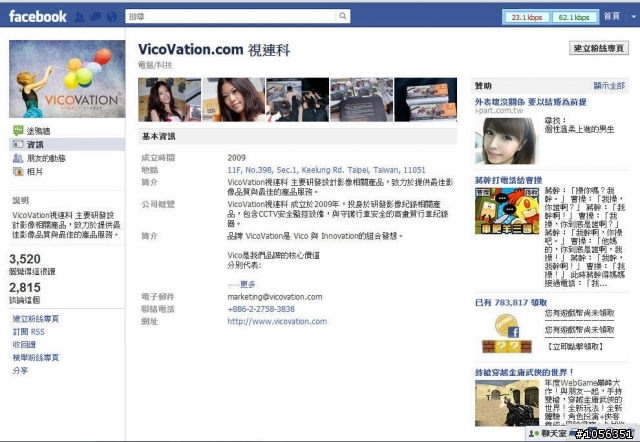Click 收回讚 unlike link
This screenshot has height=442, width=640.
tap(24, 345)
